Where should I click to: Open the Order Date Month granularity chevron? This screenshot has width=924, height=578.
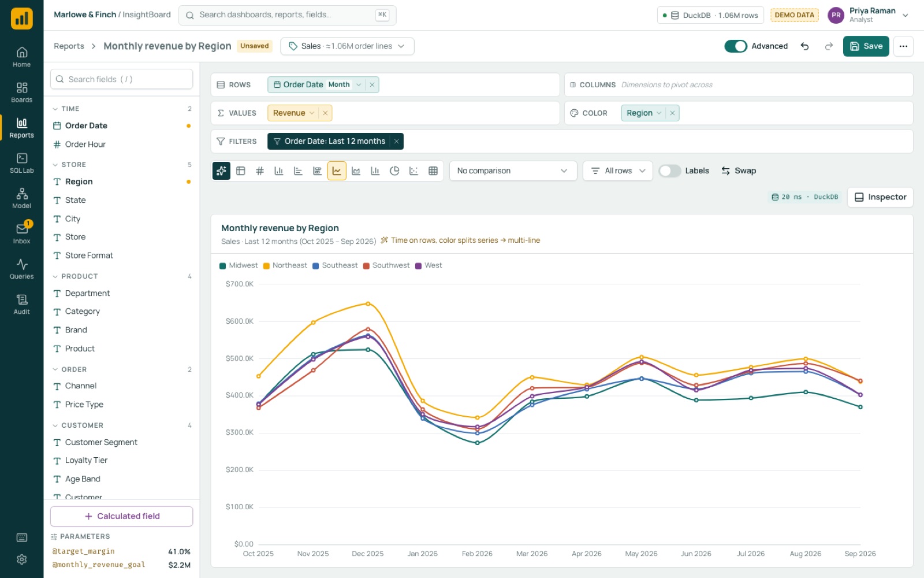[359, 85]
